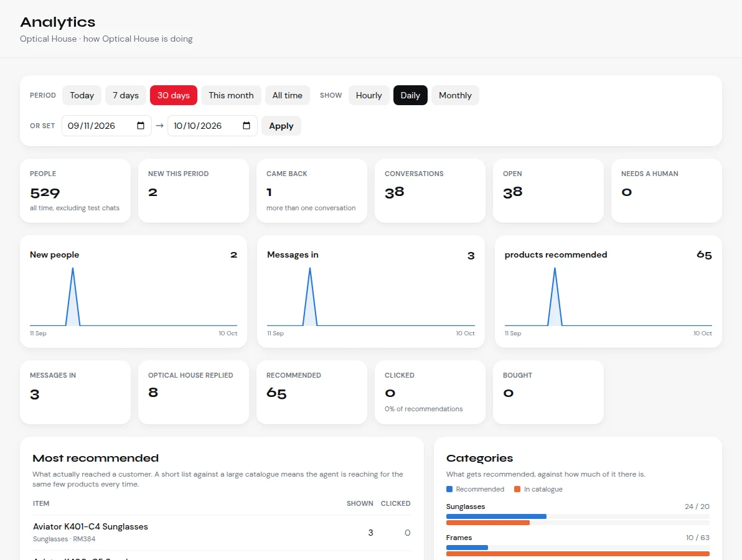The width and height of the screenshot is (742, 560).
Task: Open the Bought 0 stat card
Action: click(x=548, y=392)
